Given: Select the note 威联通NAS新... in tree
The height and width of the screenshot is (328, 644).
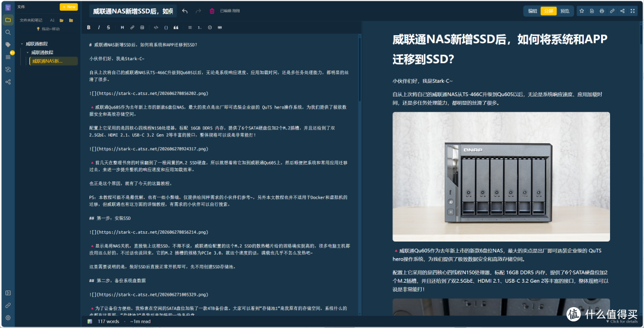Looking at the screenshot, I should (54, 61).
